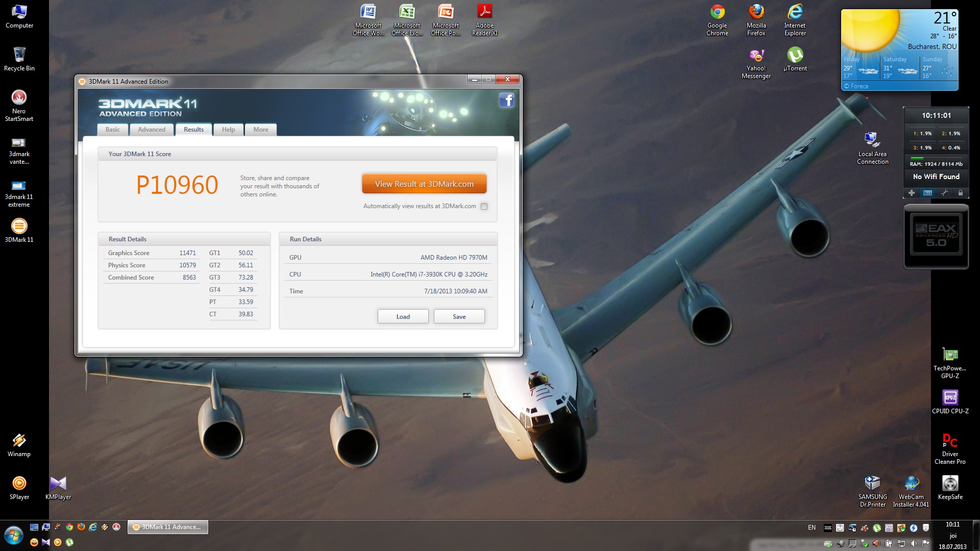Open the Action Center flag tray icon
Image resolution: width=980 pixels, height=551 pixels.
click(925, 543)
